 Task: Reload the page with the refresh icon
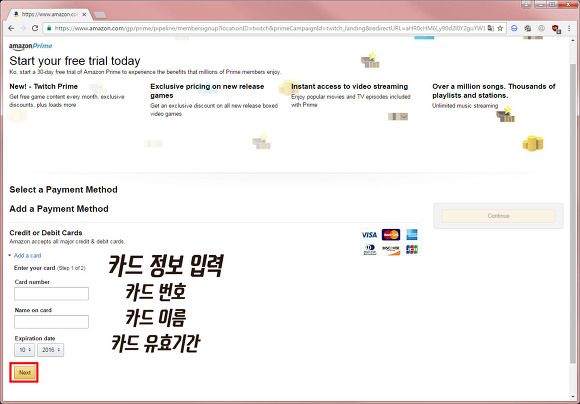pos(35,28)
